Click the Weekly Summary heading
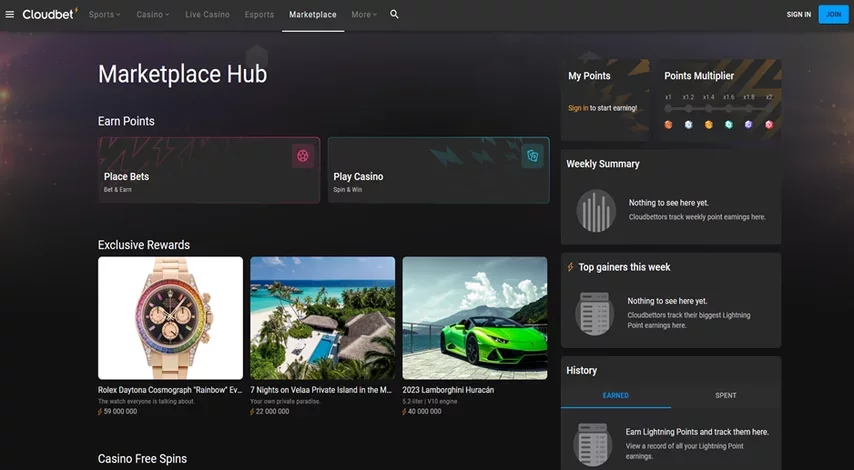This screenshot has height=470, width=854. pos(602,164)
